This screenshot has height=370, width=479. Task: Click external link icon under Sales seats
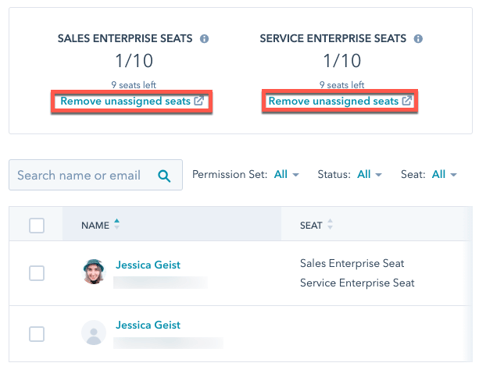[199, 100]
